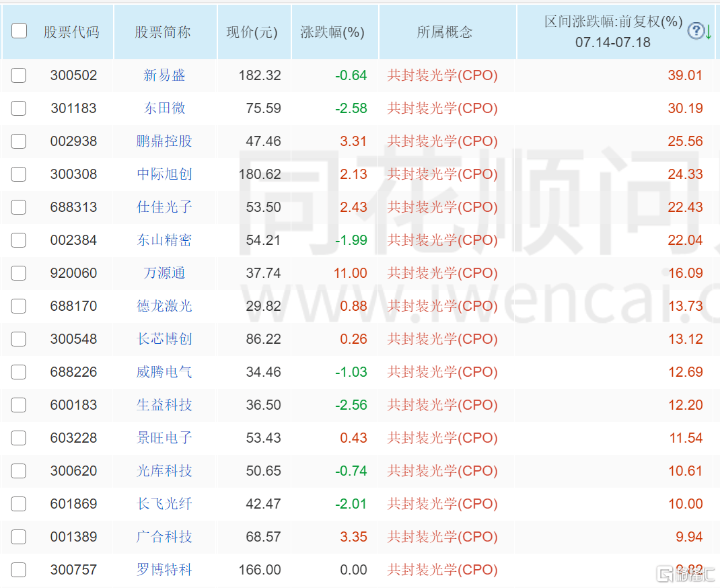Select the 东田微 row checkbox
720x588 pixels.
(x=18, y=108)
